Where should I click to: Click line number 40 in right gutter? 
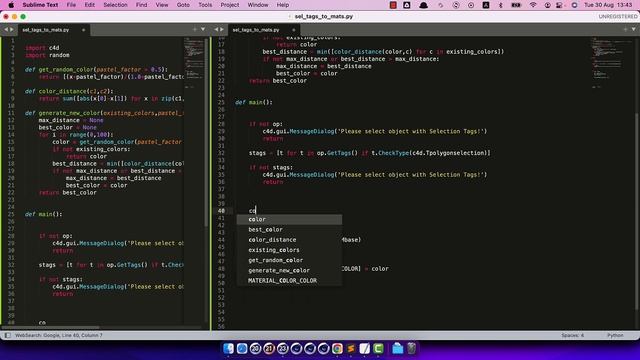[x=221, y=211]
